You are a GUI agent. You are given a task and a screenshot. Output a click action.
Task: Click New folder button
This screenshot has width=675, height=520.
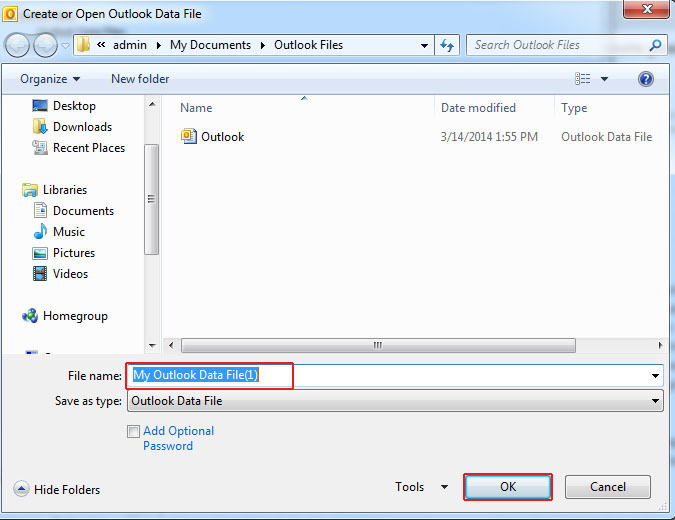coord(140,79)
